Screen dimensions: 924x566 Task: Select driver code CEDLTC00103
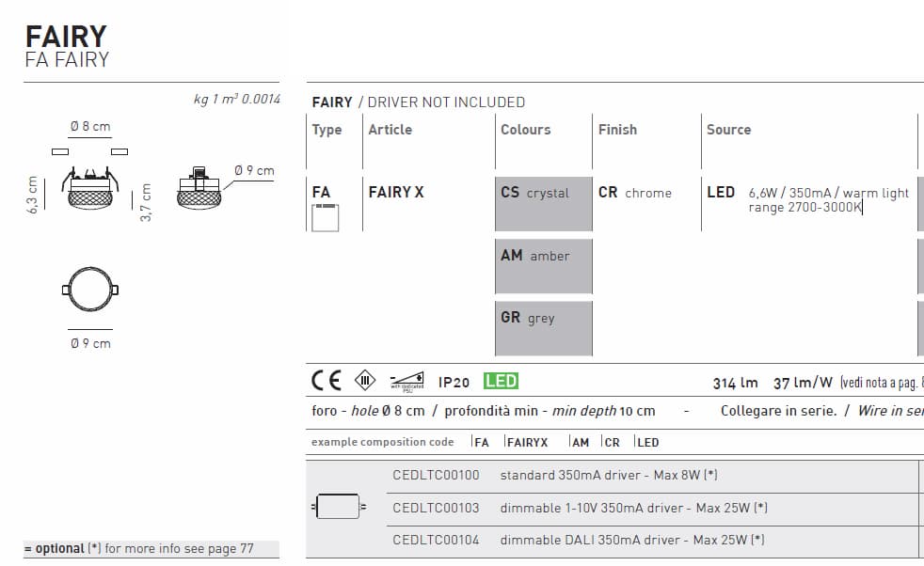point(436,508)
